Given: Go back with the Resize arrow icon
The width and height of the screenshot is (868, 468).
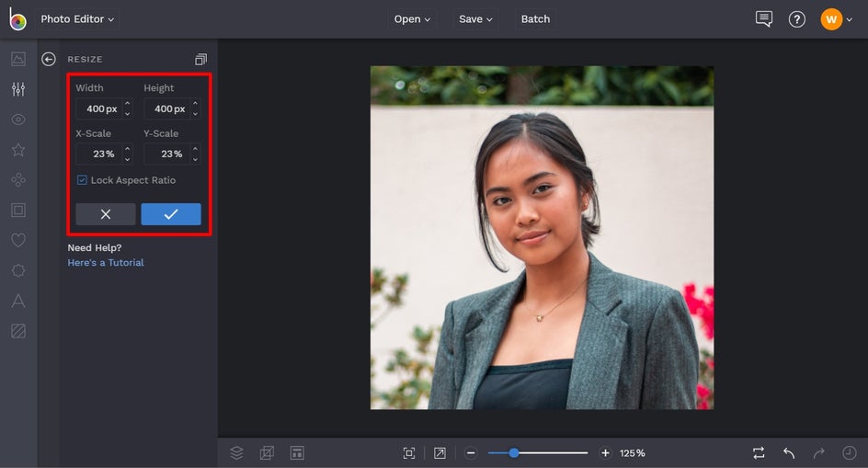Looking at the screenshot, I should 49,59.
